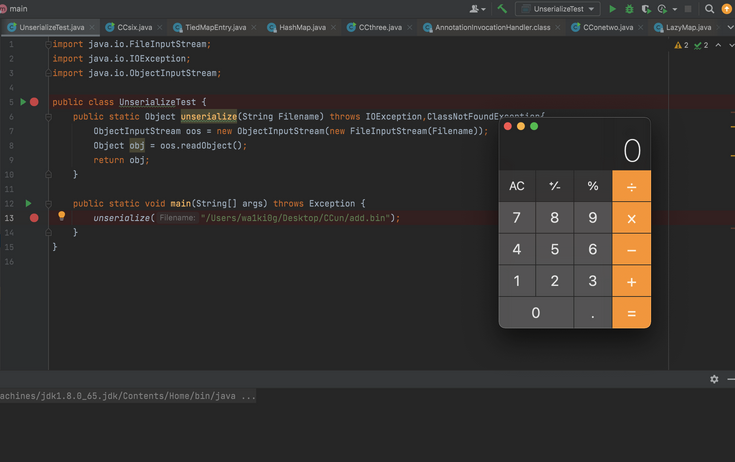Screen dimensions: 735x462
Task: Click Calculator digit 1 key
Action: click(517, 282)
